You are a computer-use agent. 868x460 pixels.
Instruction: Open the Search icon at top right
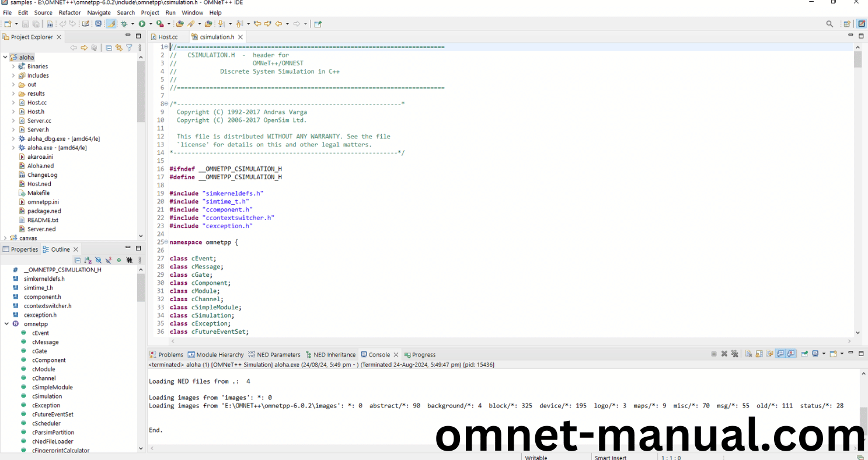click(x=829, y=23)
